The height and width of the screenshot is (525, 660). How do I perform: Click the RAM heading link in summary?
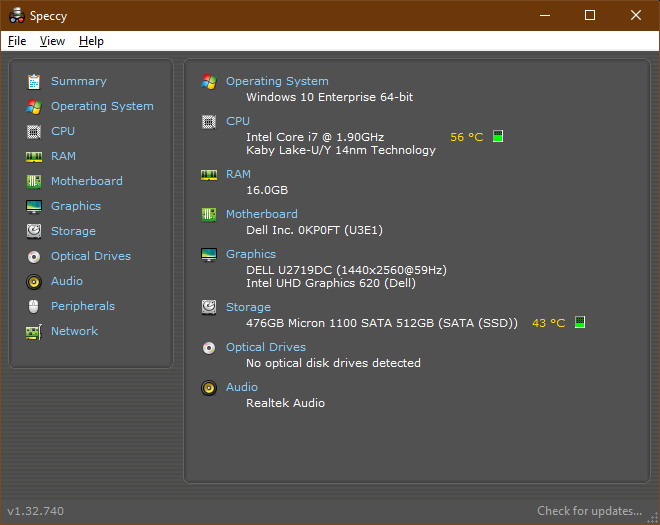click(x=238, y=174)
